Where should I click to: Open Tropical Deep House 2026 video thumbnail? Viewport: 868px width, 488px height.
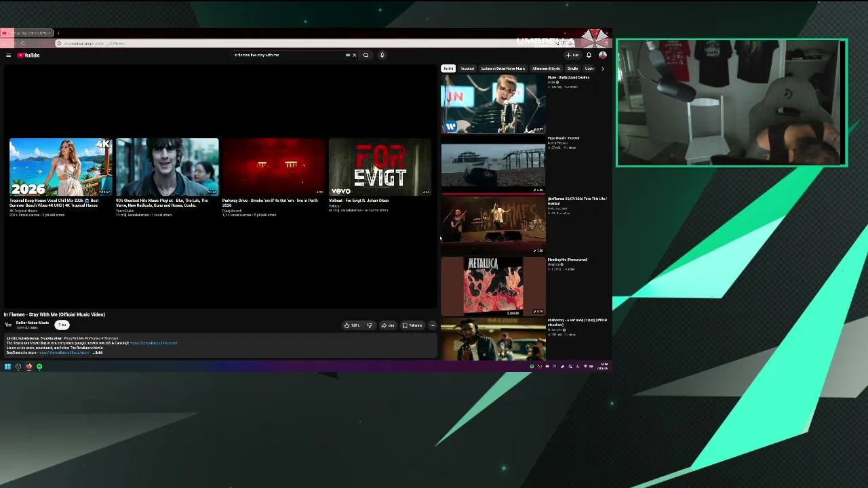(61, 167)
